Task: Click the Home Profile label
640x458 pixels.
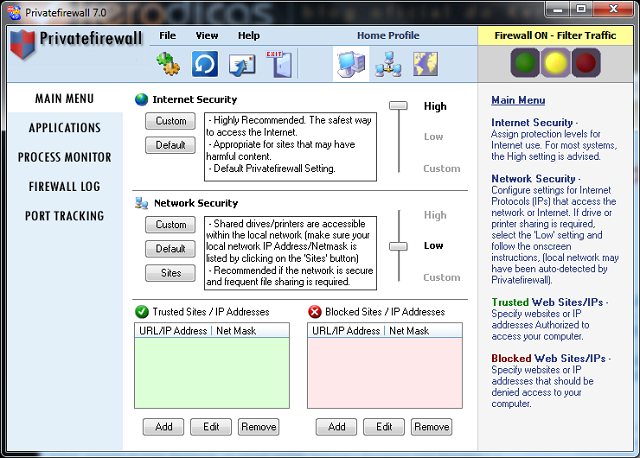Action: coord(388,36)
